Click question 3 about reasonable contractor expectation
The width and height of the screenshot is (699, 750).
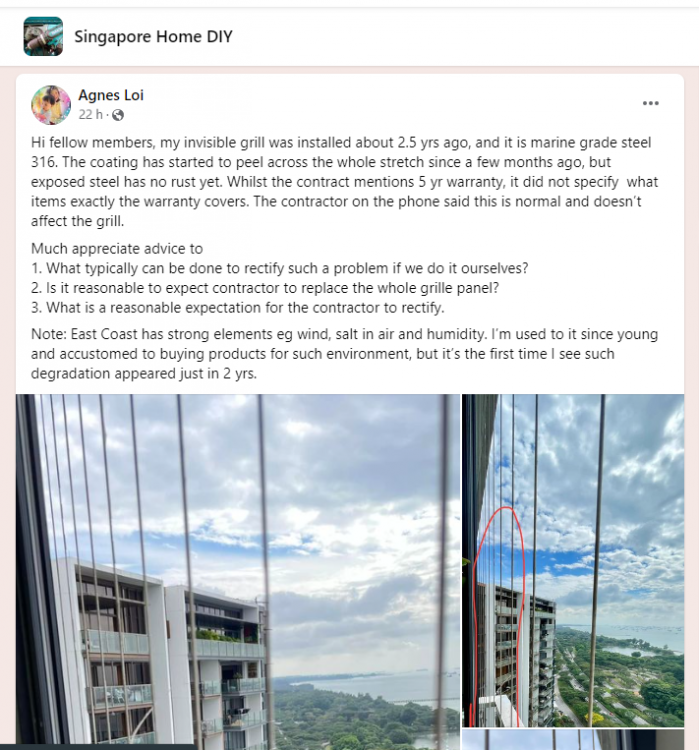(238, 308)
